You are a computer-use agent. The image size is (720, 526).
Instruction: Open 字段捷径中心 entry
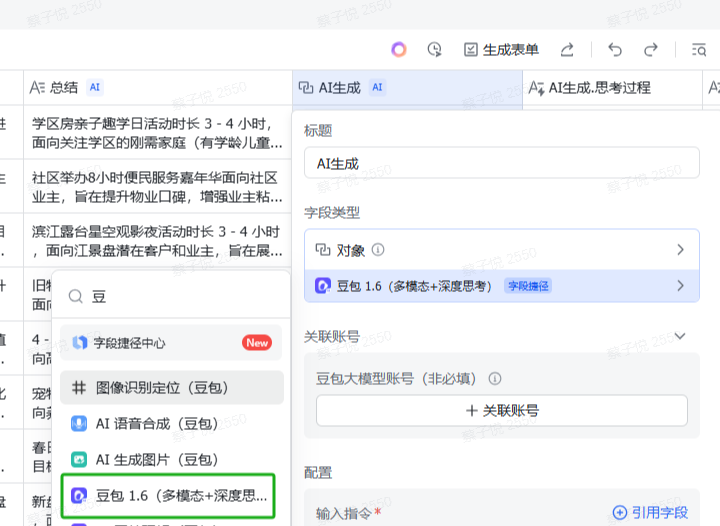coord(171,342)
